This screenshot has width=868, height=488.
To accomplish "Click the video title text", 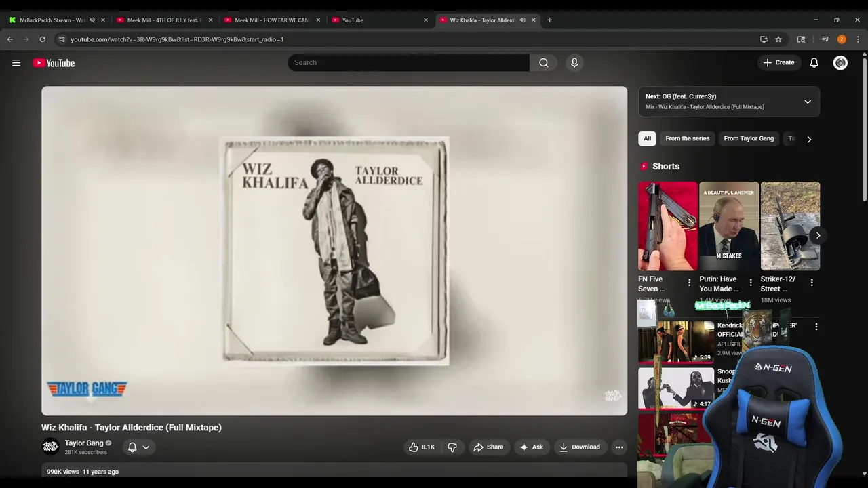I will (x=132, y=428).
